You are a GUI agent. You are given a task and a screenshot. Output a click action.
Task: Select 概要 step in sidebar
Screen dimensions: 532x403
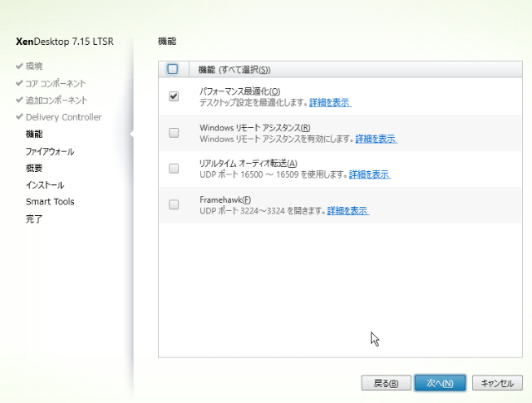click(34, 168)
